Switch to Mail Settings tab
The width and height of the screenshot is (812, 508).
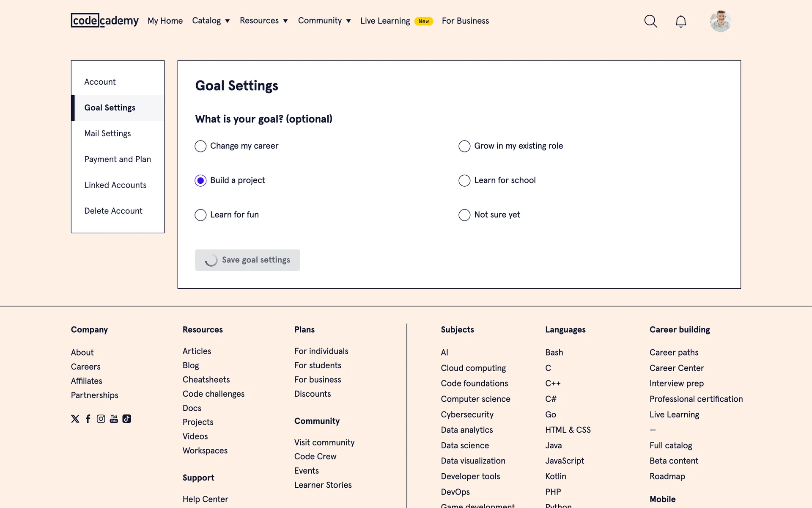pos(107,133)
